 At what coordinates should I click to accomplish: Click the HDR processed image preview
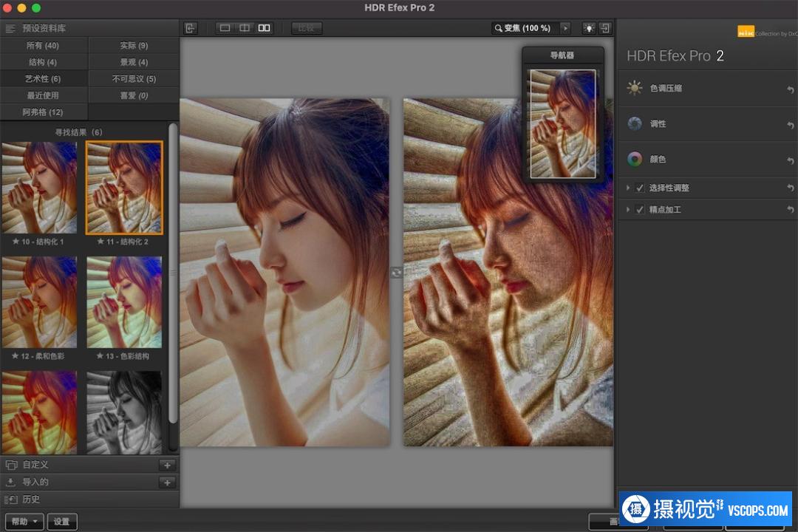[508, 273]
